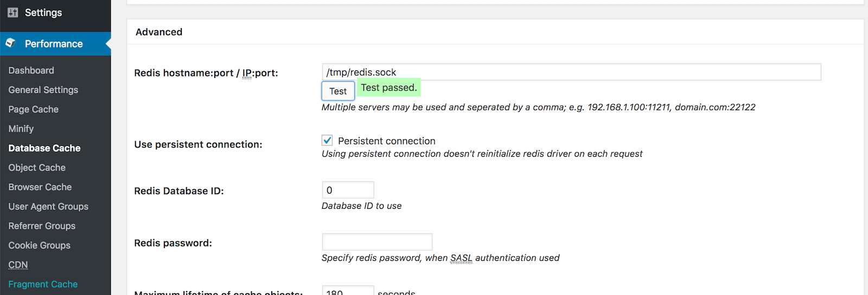Click the Performance cube icon

[11, 43]
